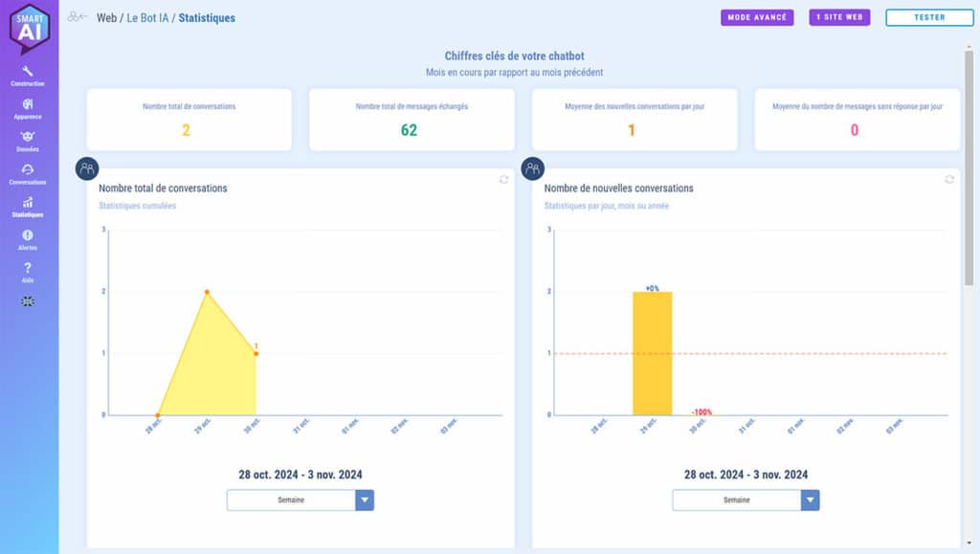980x554 pixels.
Task: Select the Statistiques chart icon
Action: pyautogui.click(x=28, y=204)
